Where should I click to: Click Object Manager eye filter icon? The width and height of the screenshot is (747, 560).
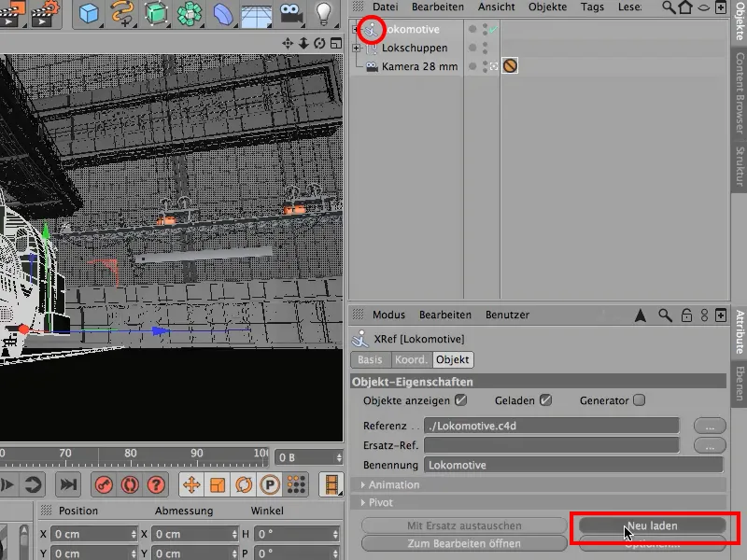(x=704, y=7)
